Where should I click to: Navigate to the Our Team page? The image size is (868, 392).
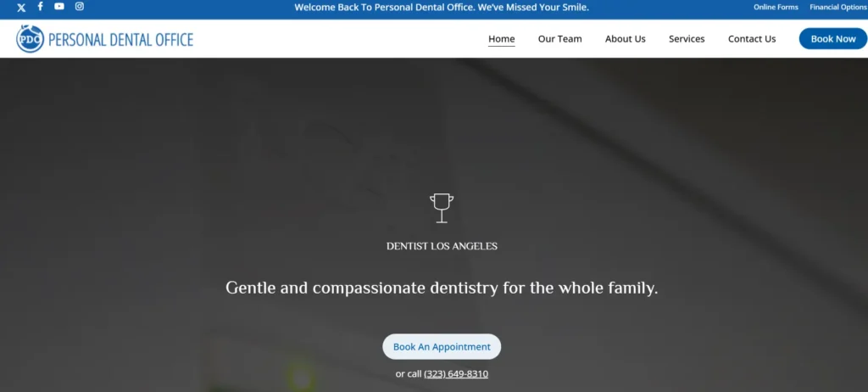tap(559, 39)
